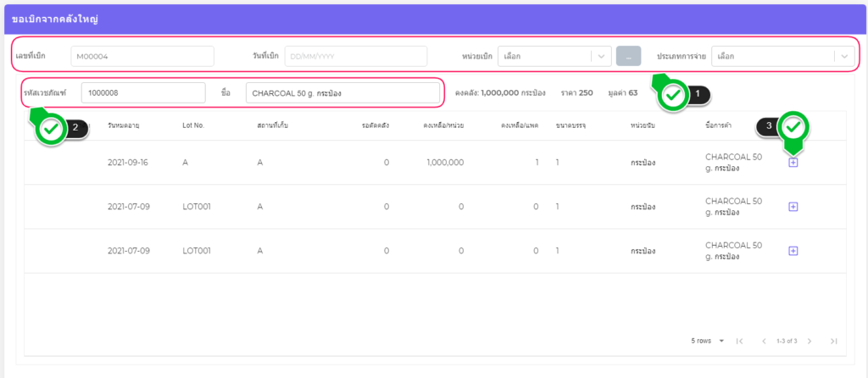Viewport: 868px width, 378px height.
Task: Click the ชื่อ field with CHARCOAL 50 g.
Action: pyautogui.click(x=342, y=92)
